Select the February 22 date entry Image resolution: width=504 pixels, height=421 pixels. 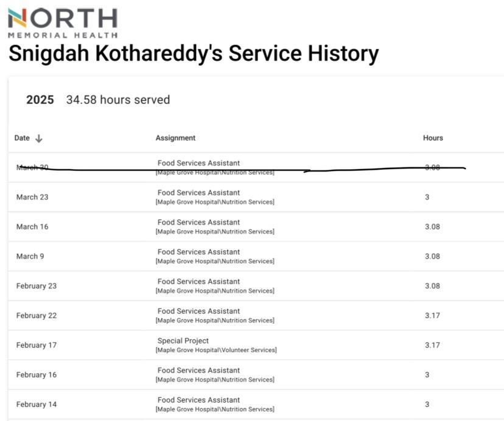pos(37,316)
